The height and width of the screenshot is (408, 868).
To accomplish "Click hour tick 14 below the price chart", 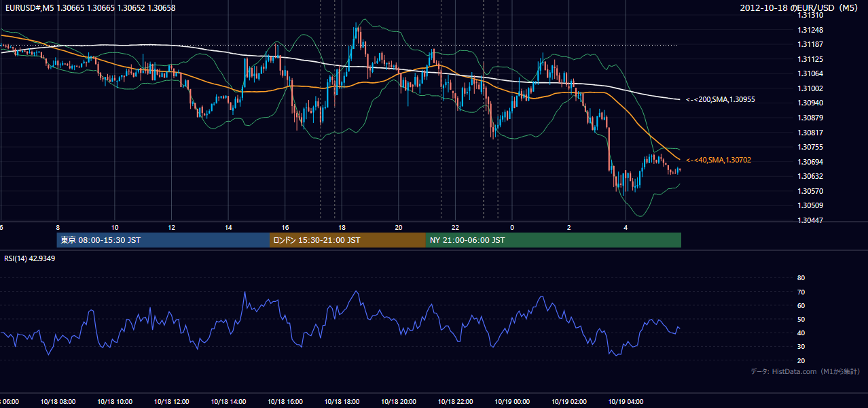I will point(228,227).
